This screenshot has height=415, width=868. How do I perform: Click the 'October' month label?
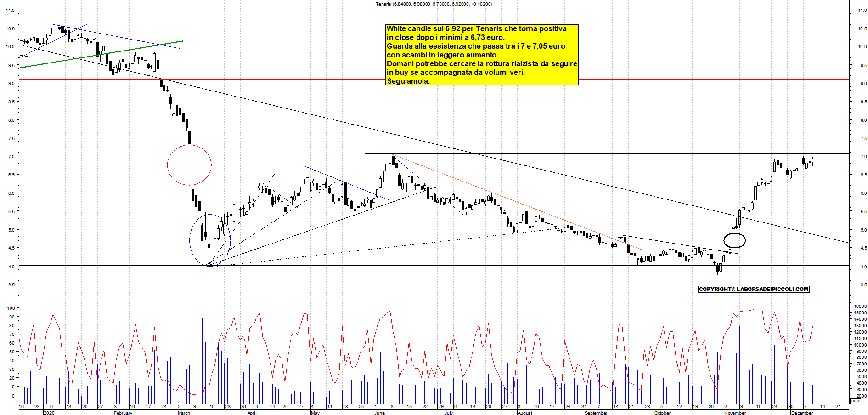pos(662,413)
